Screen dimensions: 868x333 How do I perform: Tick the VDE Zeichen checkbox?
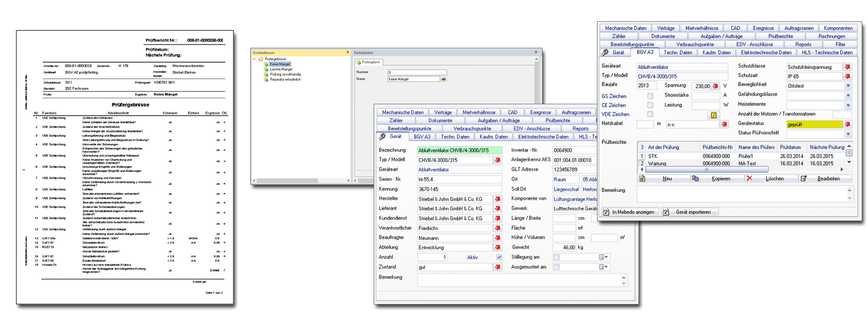tap(650, 114)
